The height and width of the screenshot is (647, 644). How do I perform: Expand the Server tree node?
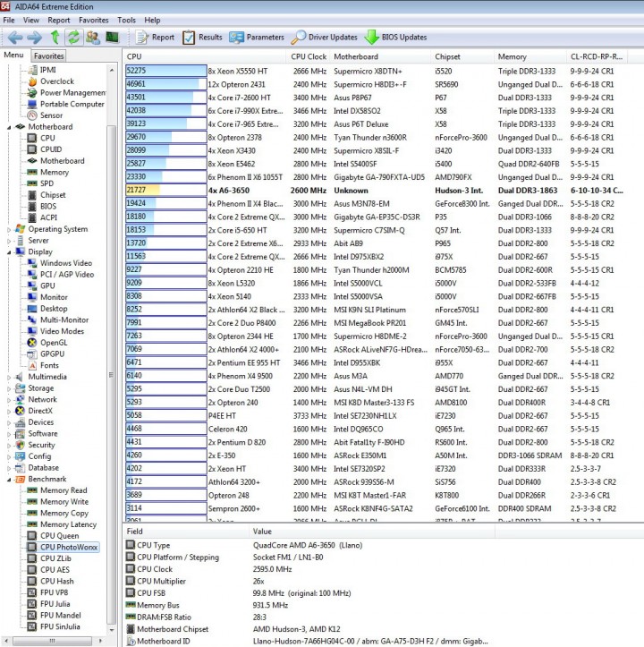pyautogui.click(x=9, y=241)
